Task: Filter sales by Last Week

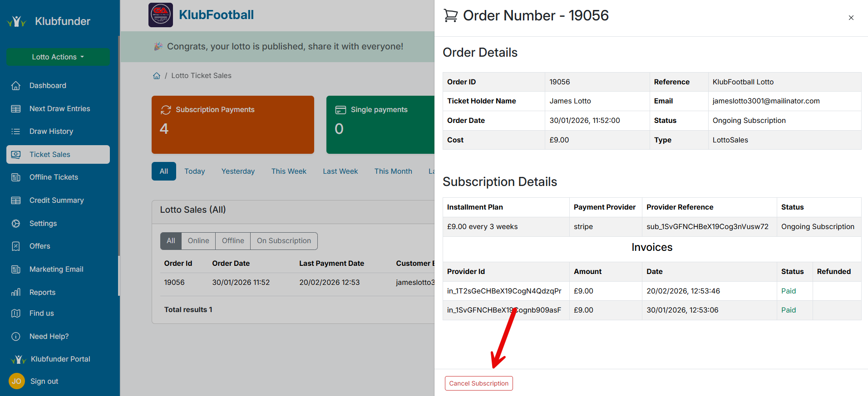Action: (x=340, y=171)
